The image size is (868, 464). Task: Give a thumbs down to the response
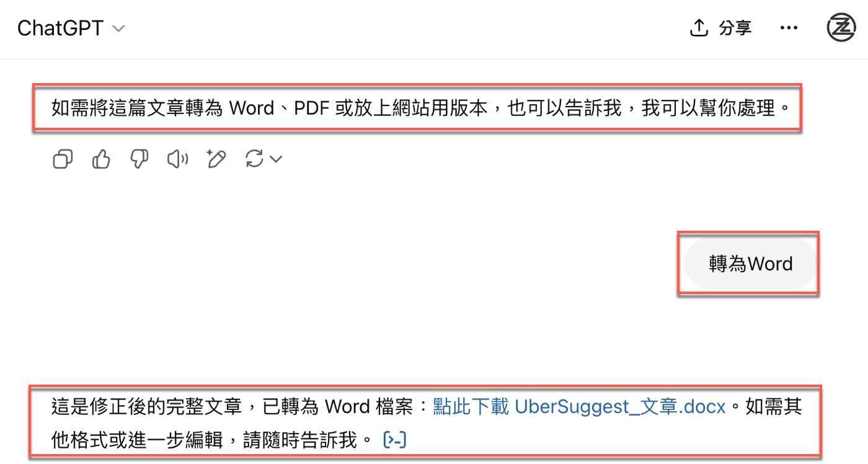(x=139, y=159)
